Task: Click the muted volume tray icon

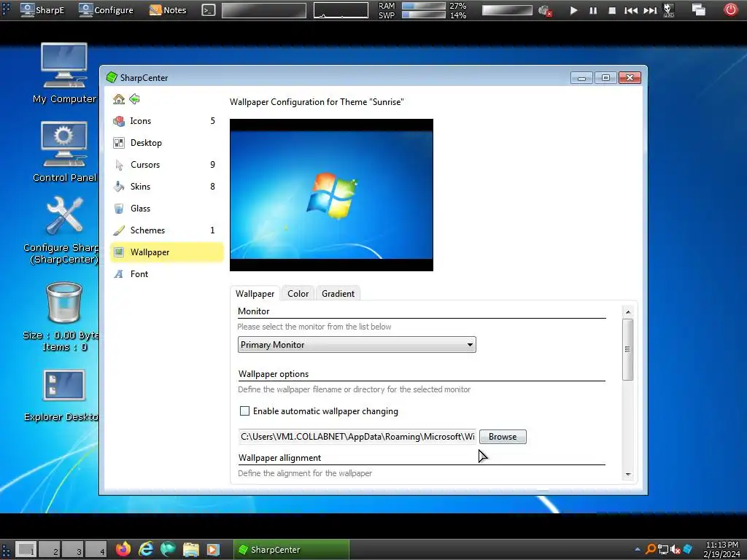Action: 675,550
